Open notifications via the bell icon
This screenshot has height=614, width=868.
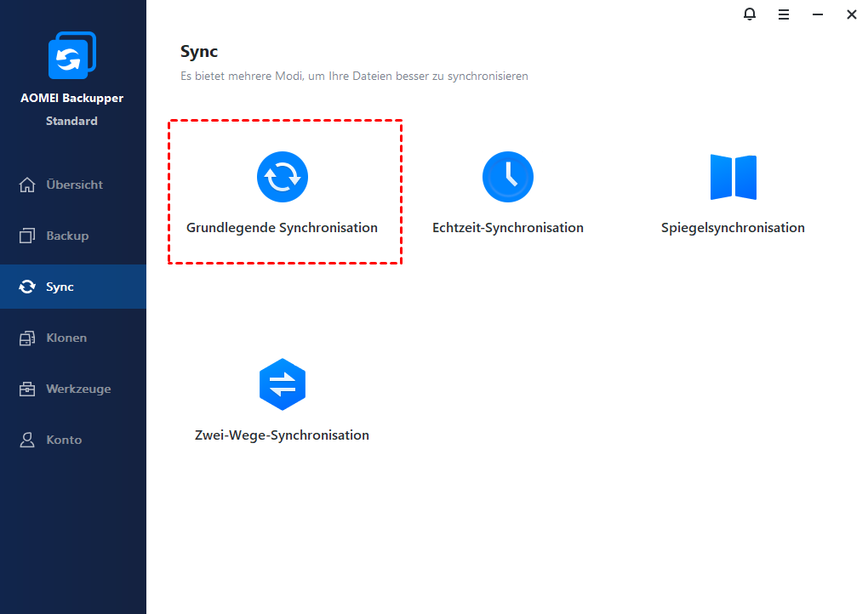750,14
